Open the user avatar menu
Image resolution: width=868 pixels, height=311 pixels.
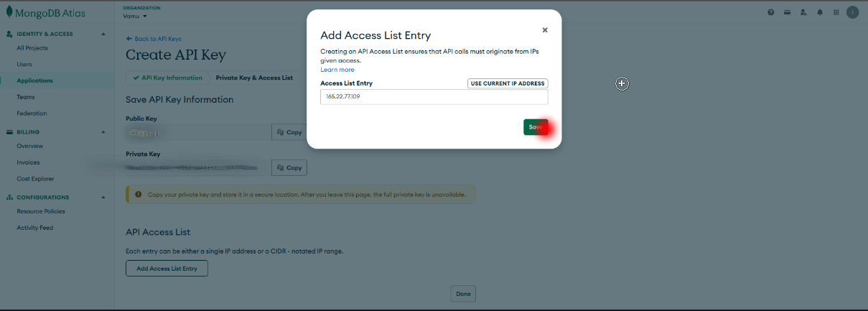pyautogui.click(x=852, y=12)
